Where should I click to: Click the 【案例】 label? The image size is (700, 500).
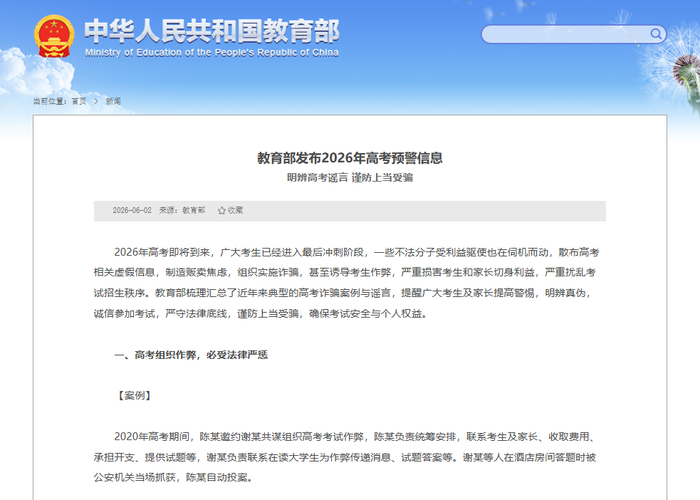[x=134, y=396]
